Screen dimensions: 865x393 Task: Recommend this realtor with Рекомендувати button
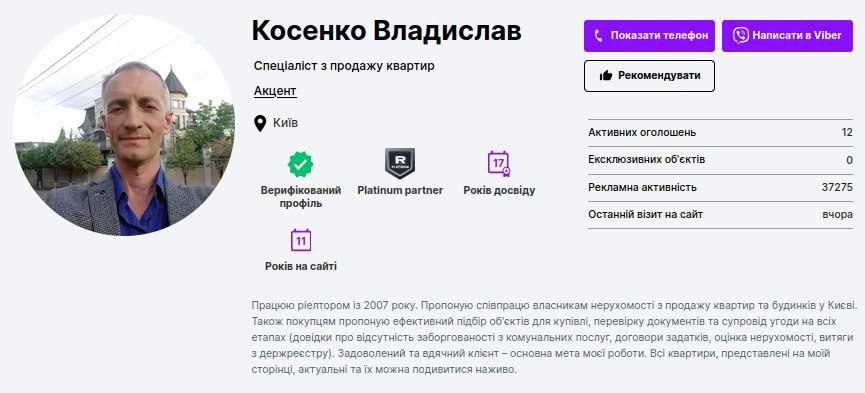point(649,76)
